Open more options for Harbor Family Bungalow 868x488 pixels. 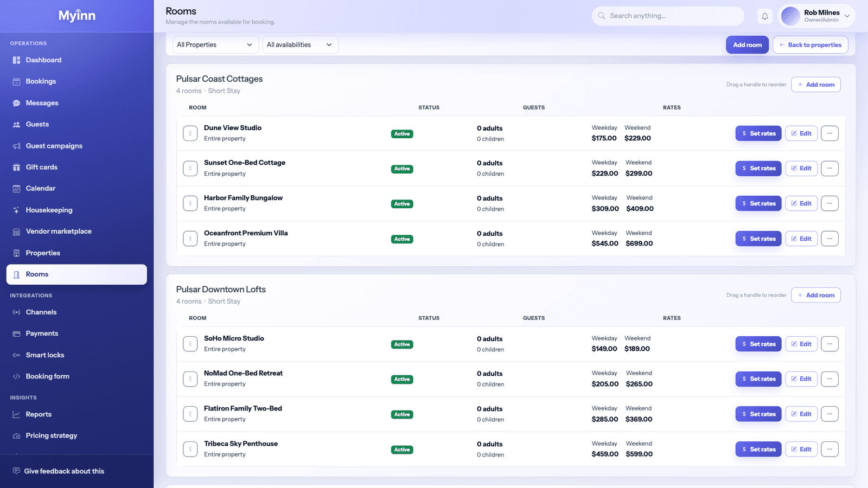829,203
